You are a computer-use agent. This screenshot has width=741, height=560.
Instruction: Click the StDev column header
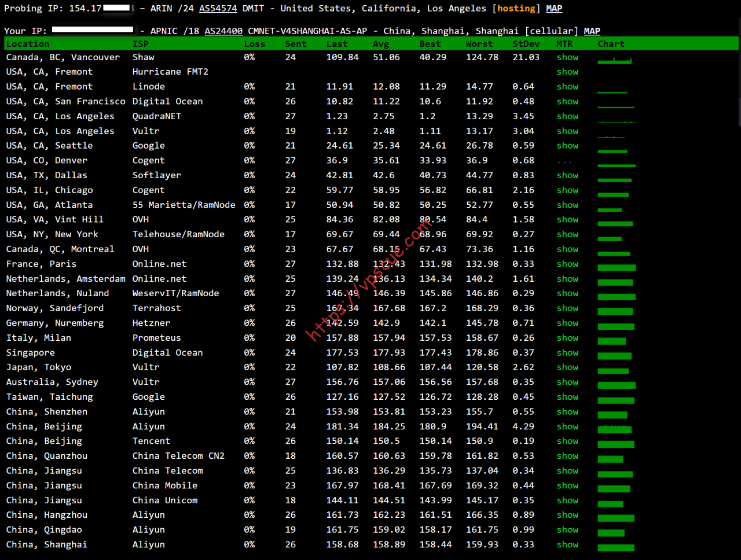click(x=526, y=44)
